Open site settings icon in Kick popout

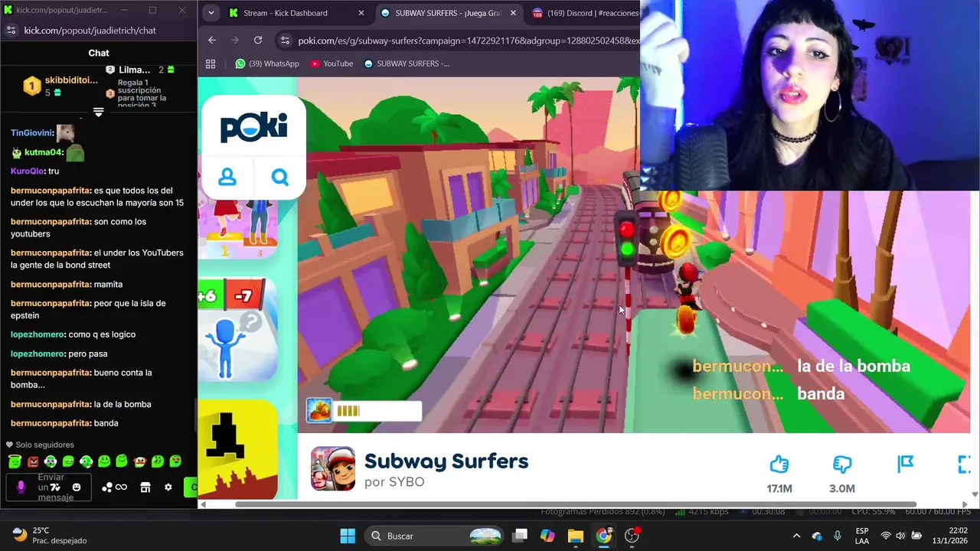(10, 31)
